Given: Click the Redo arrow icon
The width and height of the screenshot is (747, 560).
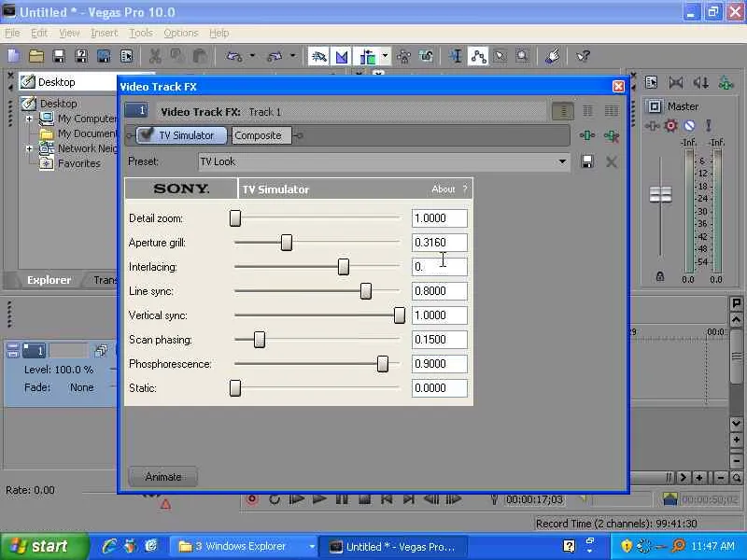Looking at the screenshot, I should click(x=275, y=57).
